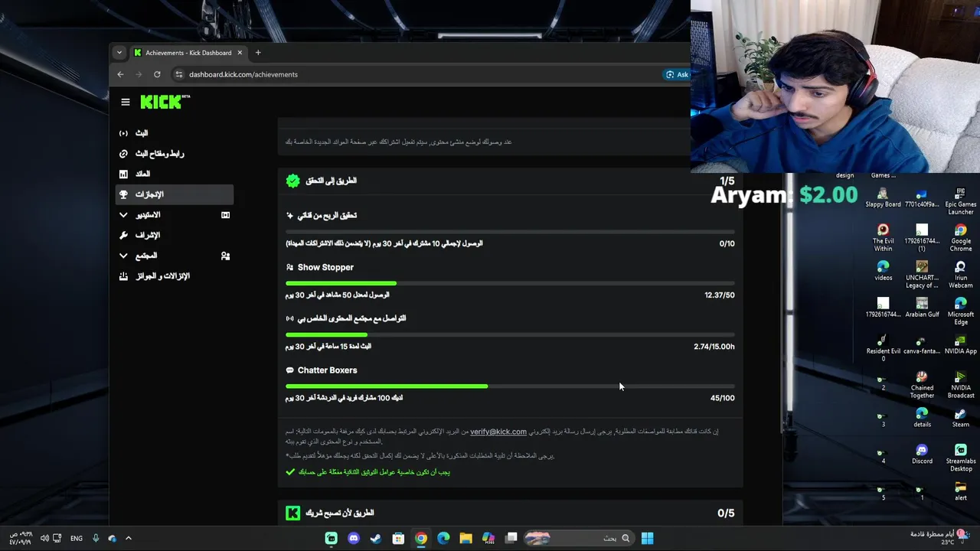
Task: Open Microsoft Edge desktop shortcut
Action: click(x=961, y=311)
